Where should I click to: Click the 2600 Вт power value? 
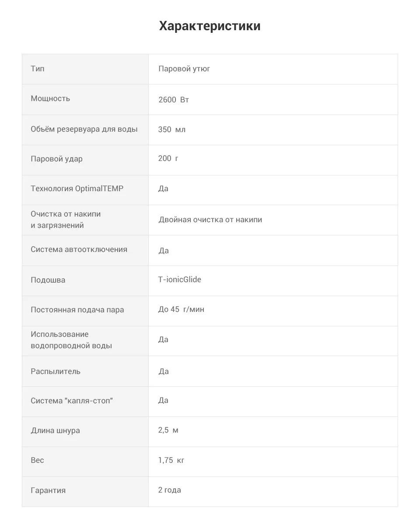(x=174, y=100)
